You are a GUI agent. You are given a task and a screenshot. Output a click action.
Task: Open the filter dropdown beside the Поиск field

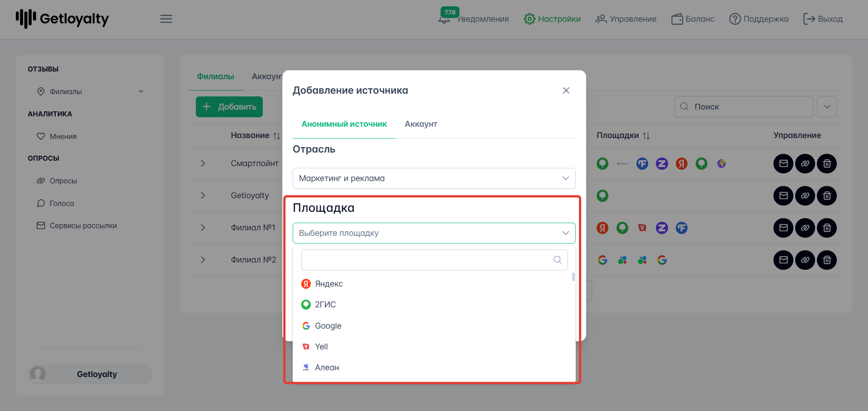(x=827, y=107)
